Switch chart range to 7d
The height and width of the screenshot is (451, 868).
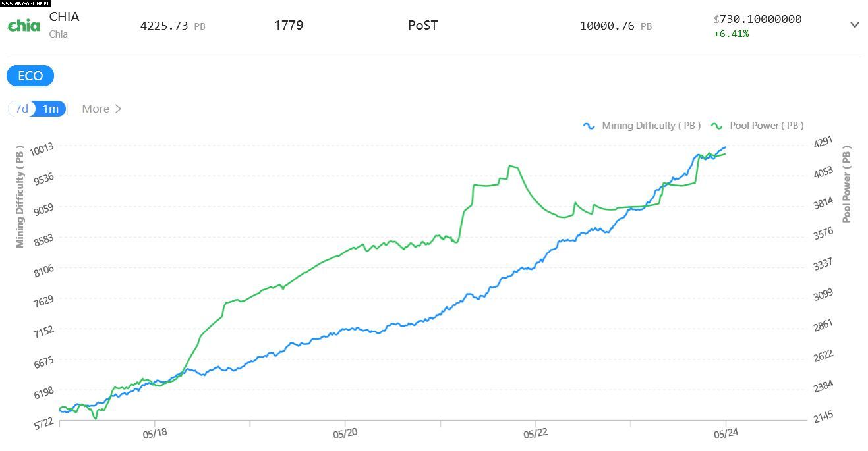(22, 109)
